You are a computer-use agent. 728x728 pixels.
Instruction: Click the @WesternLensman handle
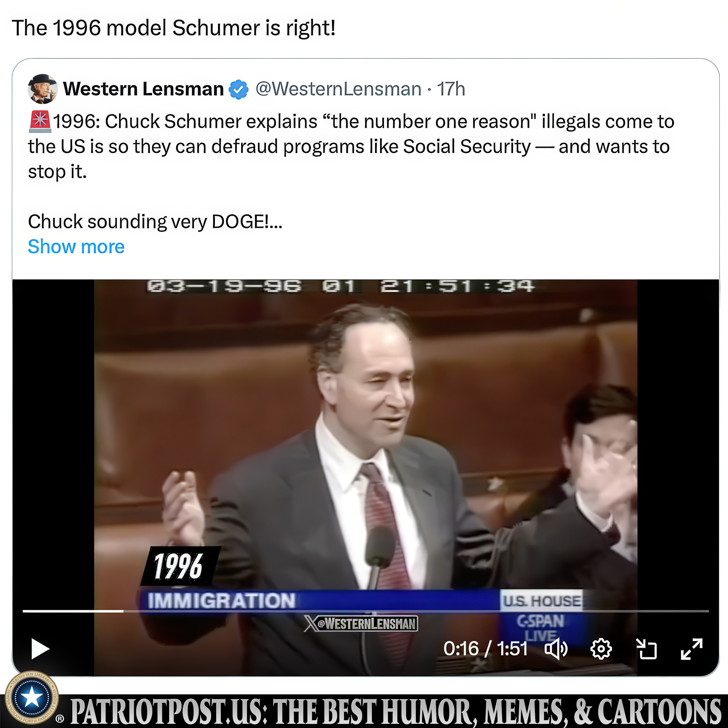(338, 89)
